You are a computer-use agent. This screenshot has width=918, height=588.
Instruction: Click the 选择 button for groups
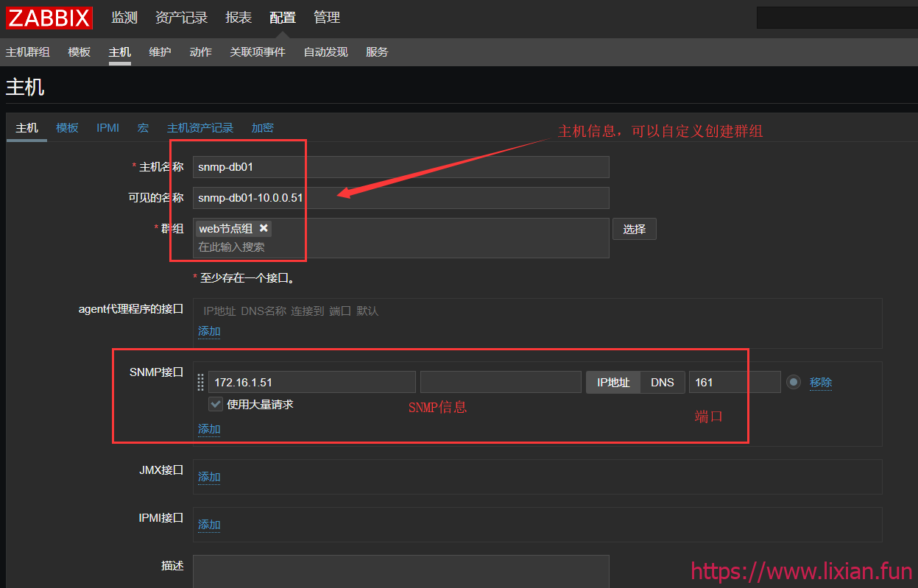point(634,229)
